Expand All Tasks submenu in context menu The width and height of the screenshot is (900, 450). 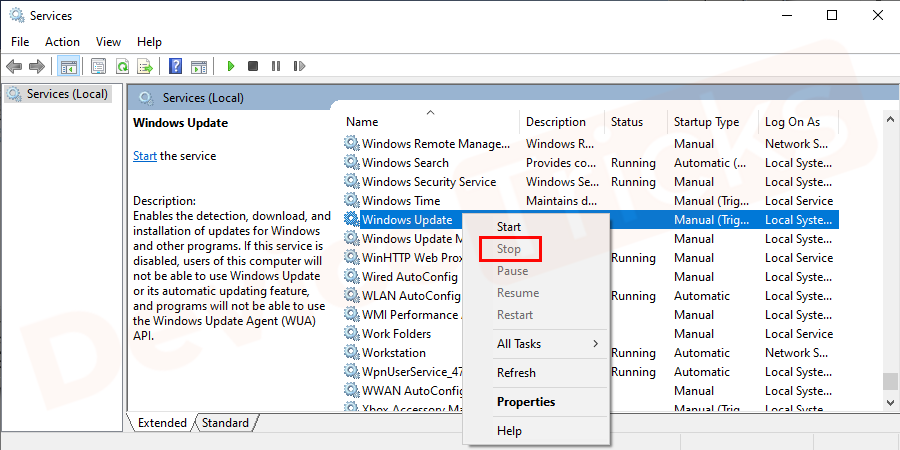coord(547,344)
